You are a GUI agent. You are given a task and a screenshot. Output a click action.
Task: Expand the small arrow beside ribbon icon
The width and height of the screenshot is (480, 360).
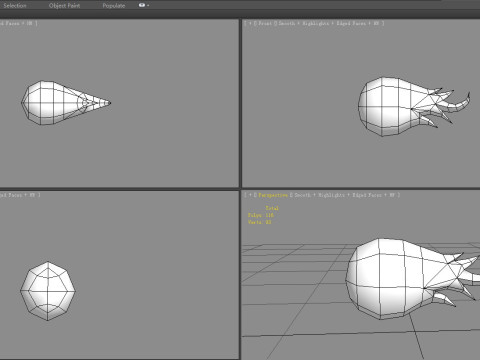coord(148,5)
